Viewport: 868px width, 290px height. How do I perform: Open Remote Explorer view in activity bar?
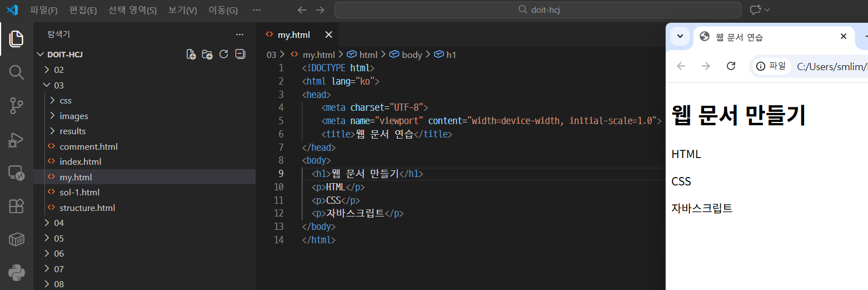point(17,173)
